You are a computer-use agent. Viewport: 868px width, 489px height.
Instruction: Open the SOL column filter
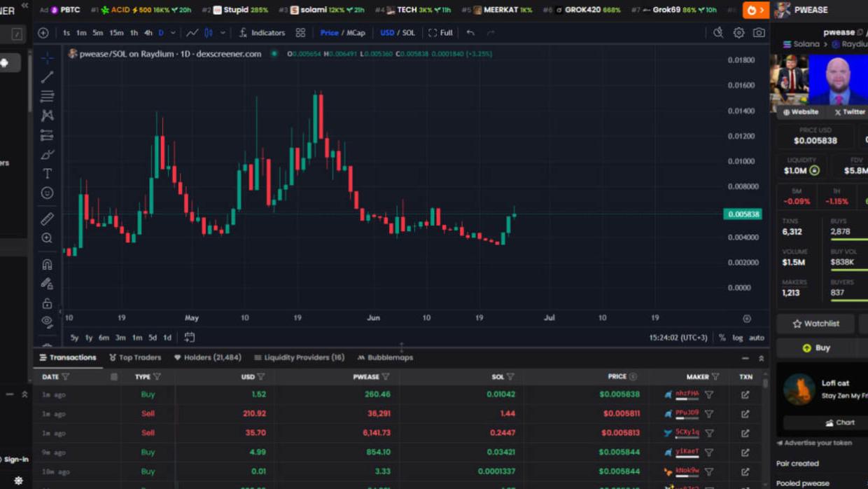point(510,377)
